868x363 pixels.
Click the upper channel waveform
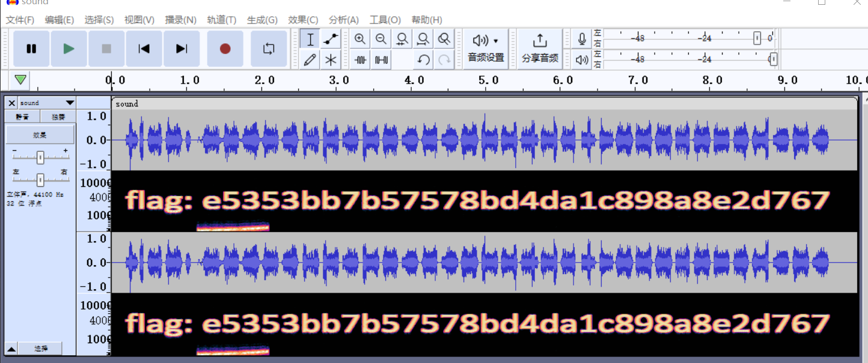(484, 140)
